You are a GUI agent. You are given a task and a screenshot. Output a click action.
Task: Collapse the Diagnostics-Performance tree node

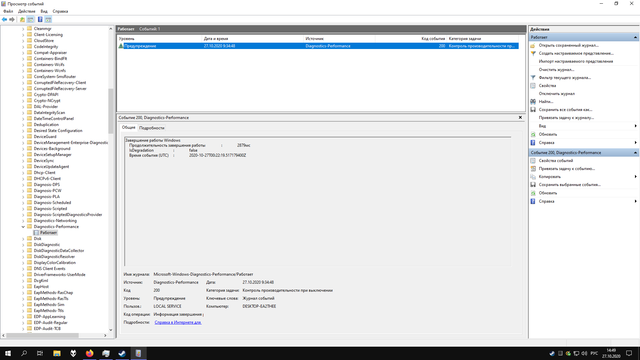click(x=23, y=227)
